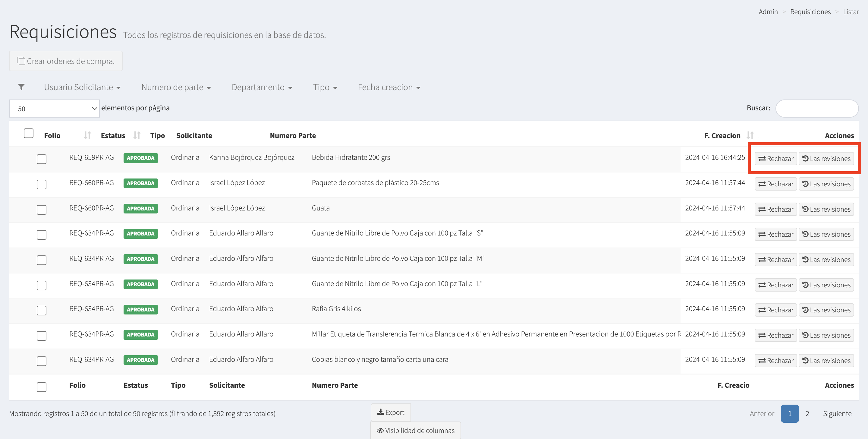Sort by Estatus column arrows
This screenshot has width=868, height=439.
coord(137,136)
